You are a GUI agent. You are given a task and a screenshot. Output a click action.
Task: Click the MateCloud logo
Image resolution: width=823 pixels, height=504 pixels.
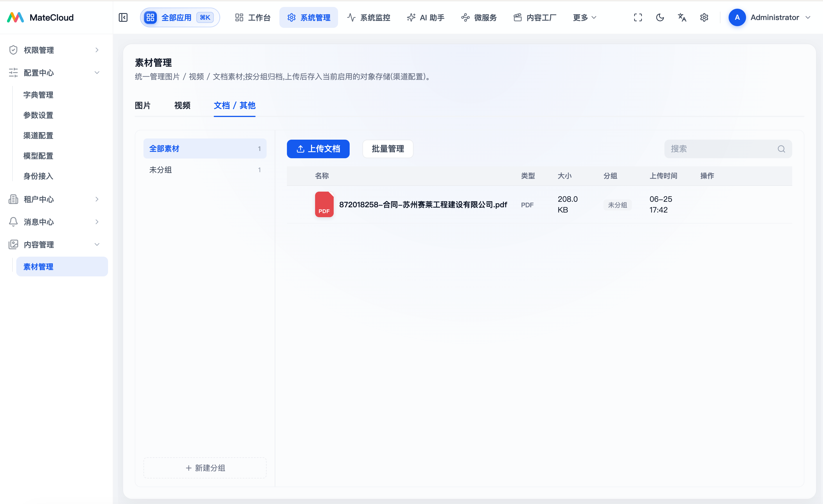pos(15,17)
